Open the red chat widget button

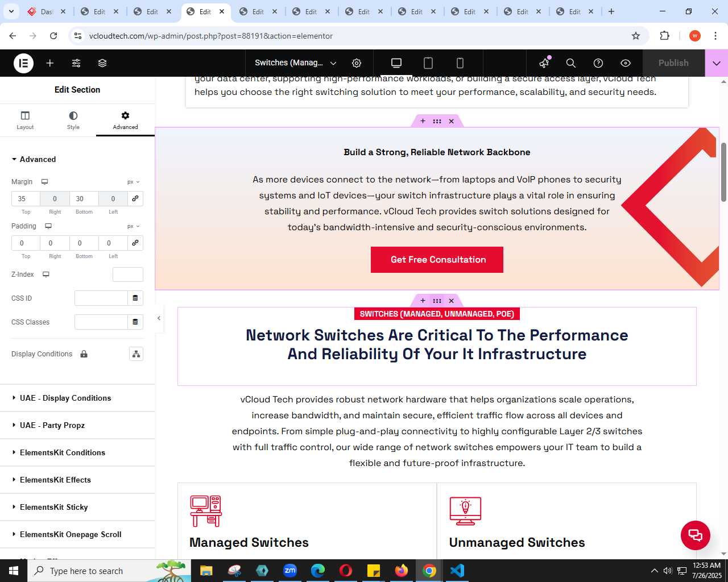pos(696,535)
